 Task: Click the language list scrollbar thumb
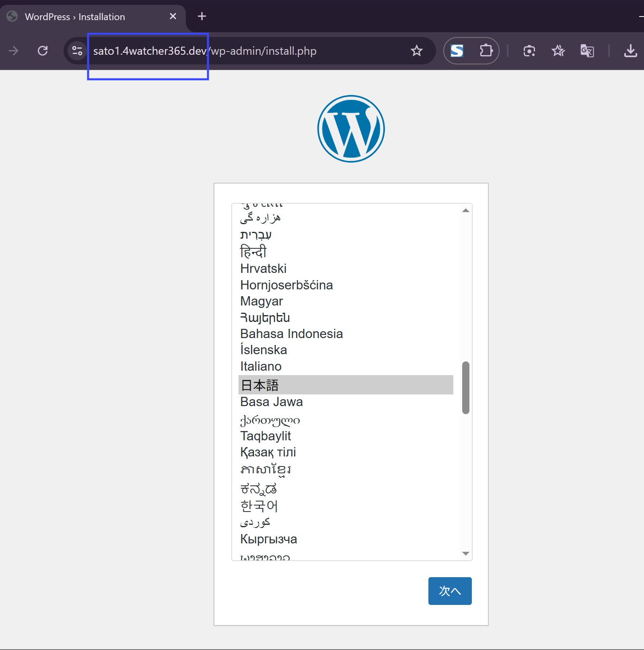pyautogui.click(x=466, y=388)
